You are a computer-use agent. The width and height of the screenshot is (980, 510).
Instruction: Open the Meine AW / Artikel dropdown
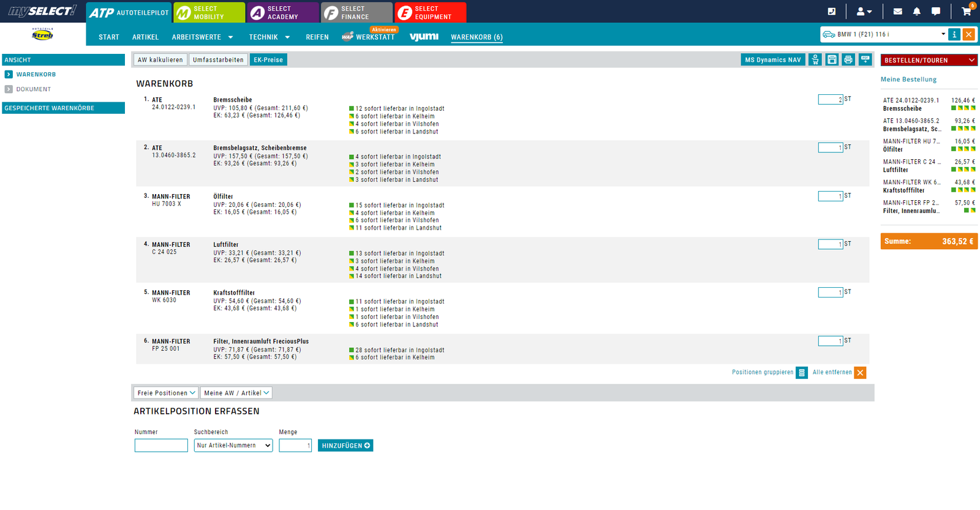coord(236,393)
